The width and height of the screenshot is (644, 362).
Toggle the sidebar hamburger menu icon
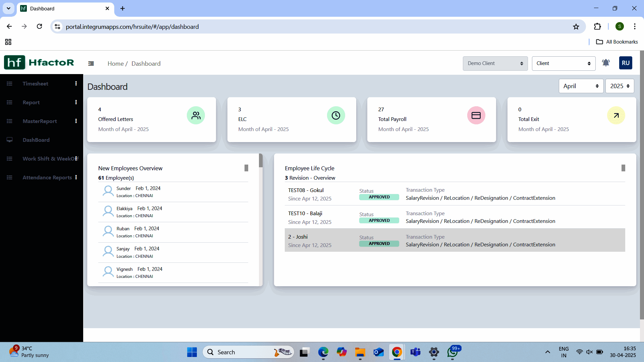coord(91,64)
